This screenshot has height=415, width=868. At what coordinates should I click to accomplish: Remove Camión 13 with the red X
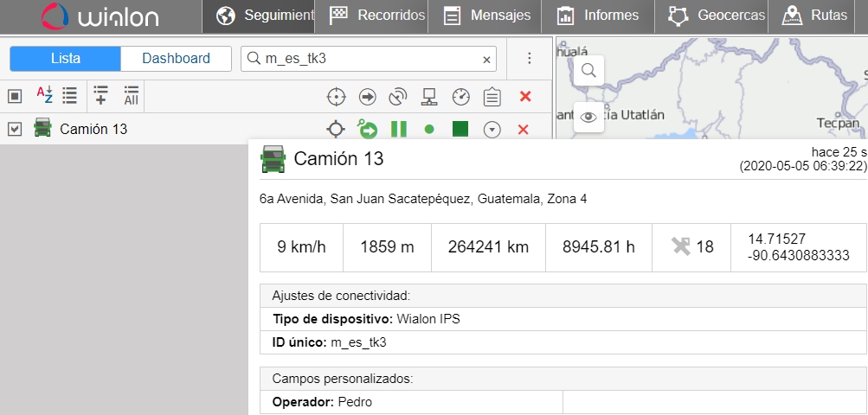pyautogui.click(x=523, y=130)
